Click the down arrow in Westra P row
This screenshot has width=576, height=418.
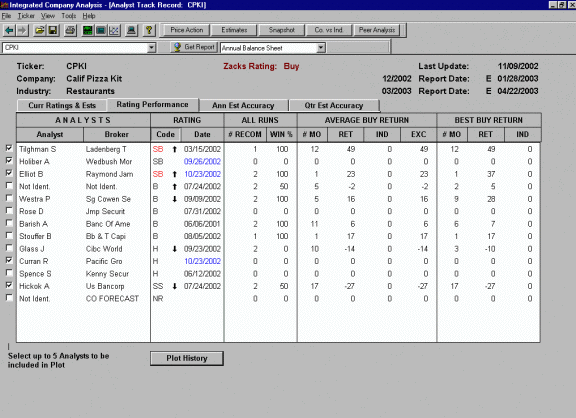click(x=174, y=199)
